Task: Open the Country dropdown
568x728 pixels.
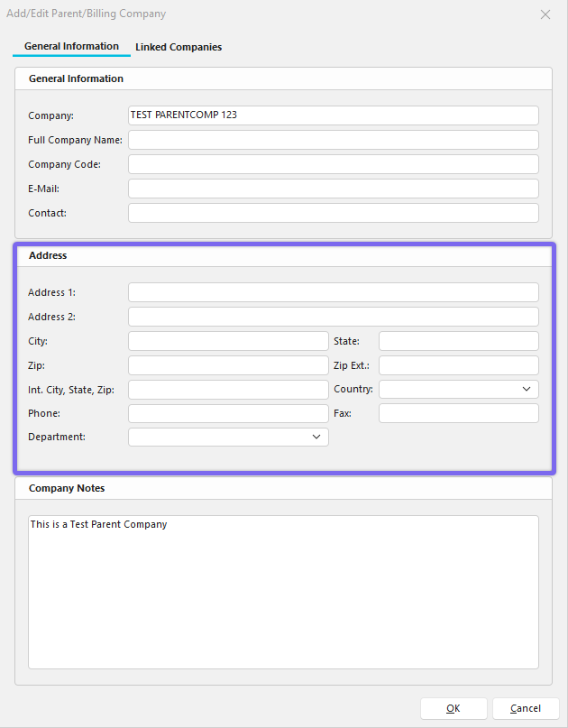Action: coord(458,390)
